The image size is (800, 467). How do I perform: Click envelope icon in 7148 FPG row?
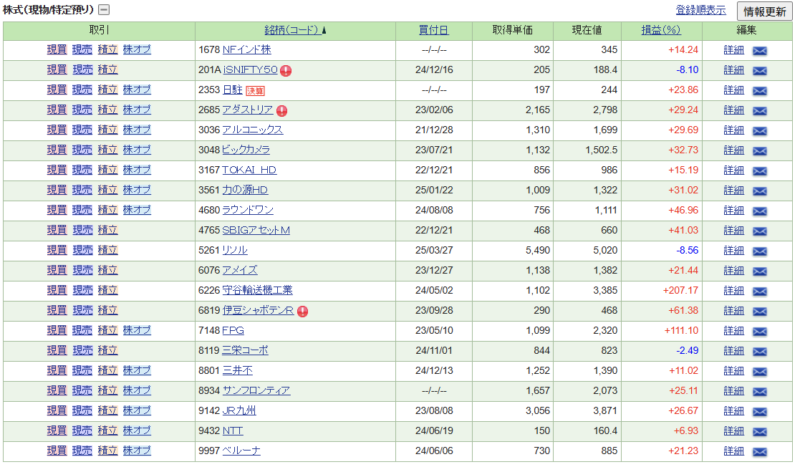pos(760,331)
